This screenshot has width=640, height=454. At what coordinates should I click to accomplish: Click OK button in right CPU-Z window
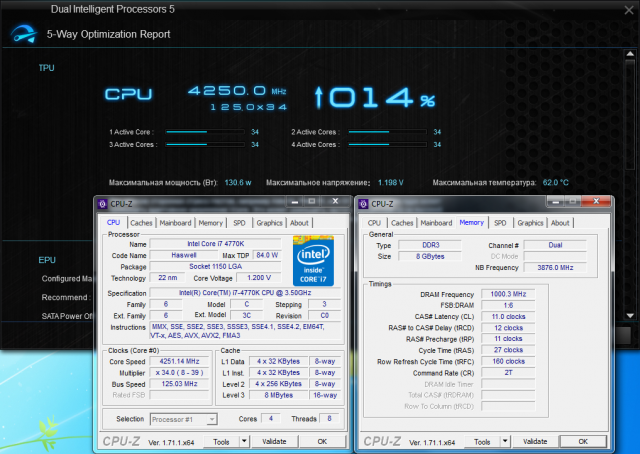(x=583, y=441)
